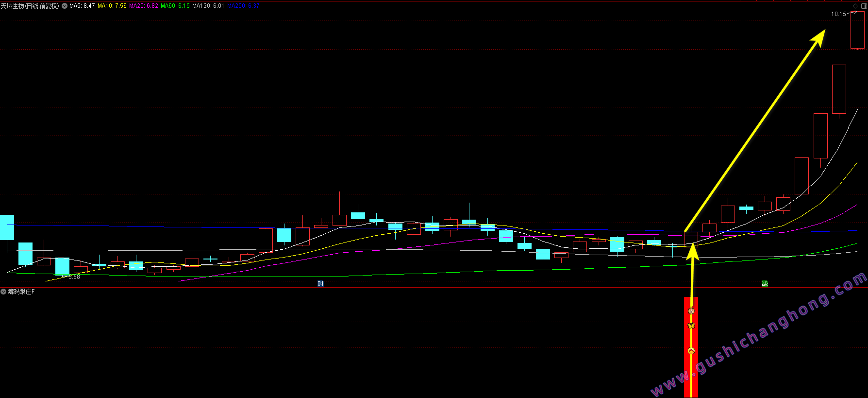Select the last candlestick near 10.15
This screenshot has width=868, height=398.
857,30
